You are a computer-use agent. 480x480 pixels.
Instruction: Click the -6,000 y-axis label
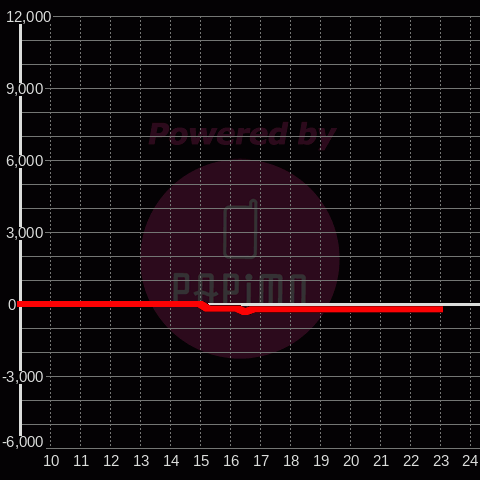23,442
